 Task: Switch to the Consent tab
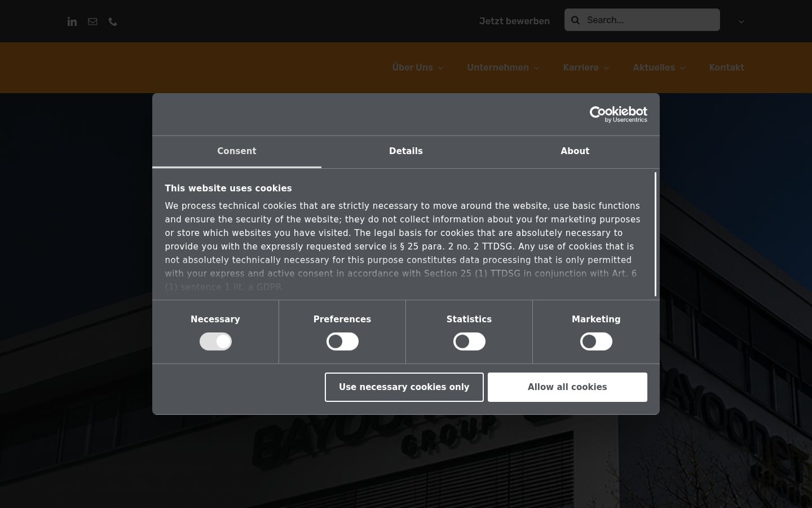click(x=237, y=151)
